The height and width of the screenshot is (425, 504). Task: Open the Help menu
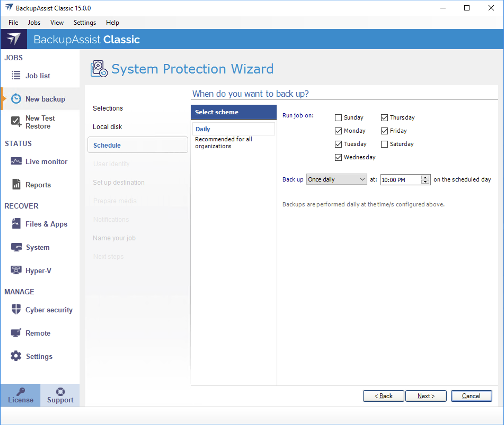(112, 23)
